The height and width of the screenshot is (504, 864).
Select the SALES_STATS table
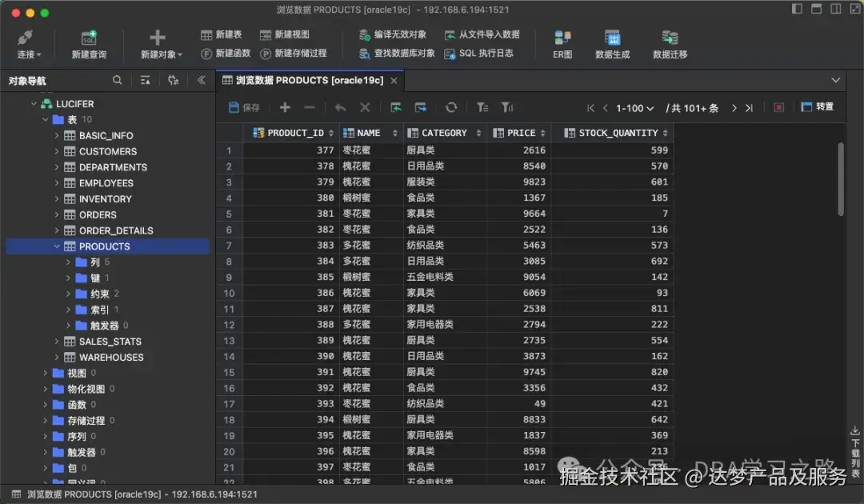[110, 342]
